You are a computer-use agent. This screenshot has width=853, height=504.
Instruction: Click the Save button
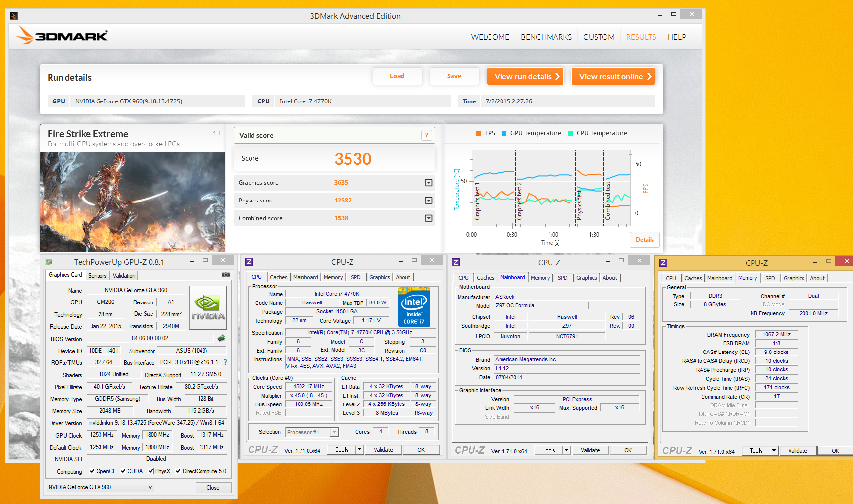(454, 76)
